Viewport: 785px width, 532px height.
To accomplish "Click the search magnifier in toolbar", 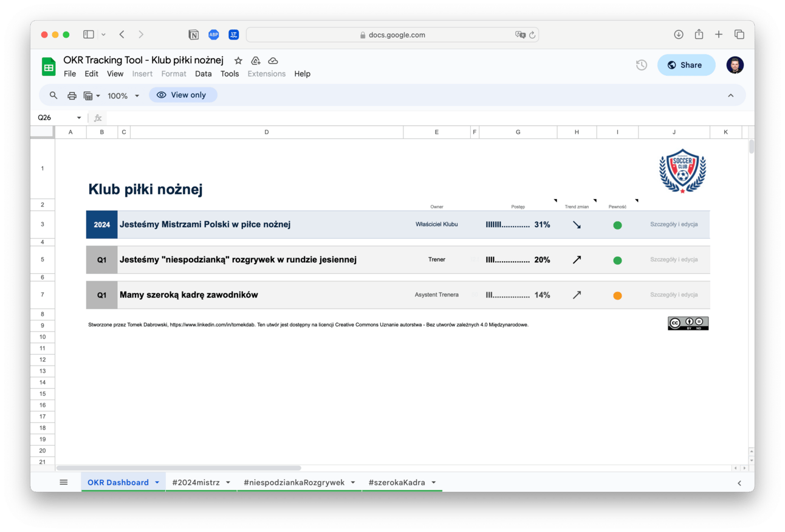I will 53,95.
